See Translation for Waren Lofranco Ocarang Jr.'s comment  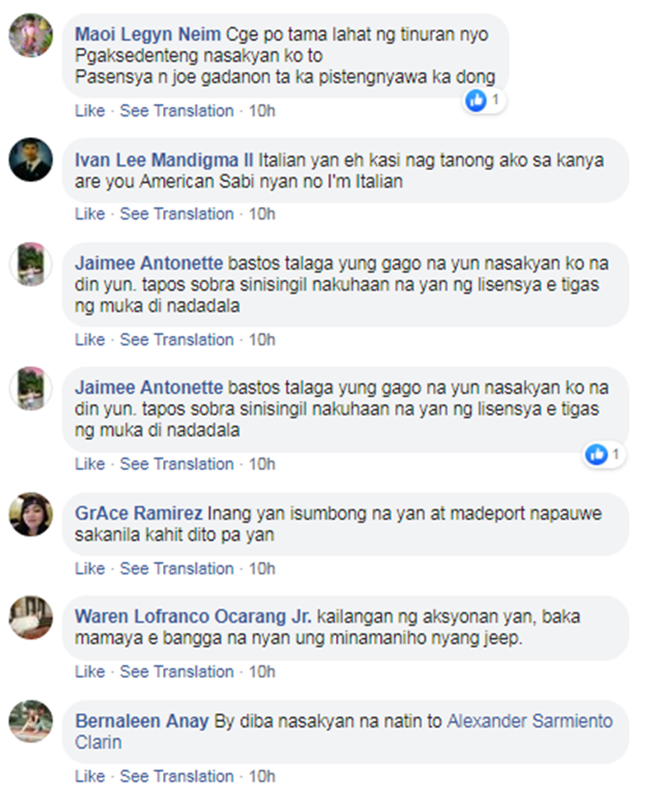tap(177, 672)
